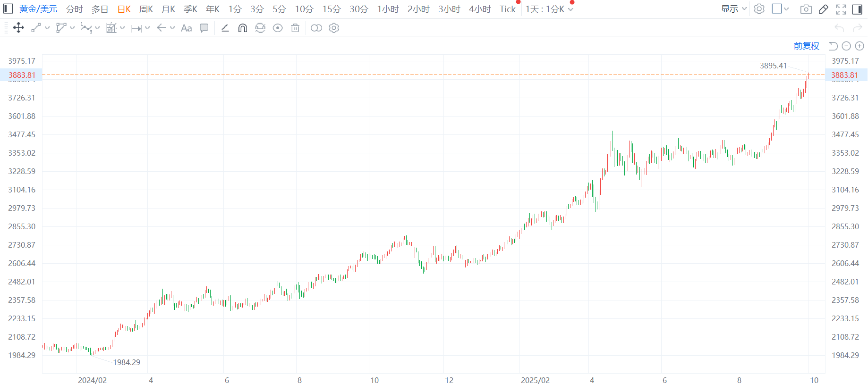This screenshot has height=392, width=868.
Task: Click the 黄金/美元 symbol name
Action: 38,9
